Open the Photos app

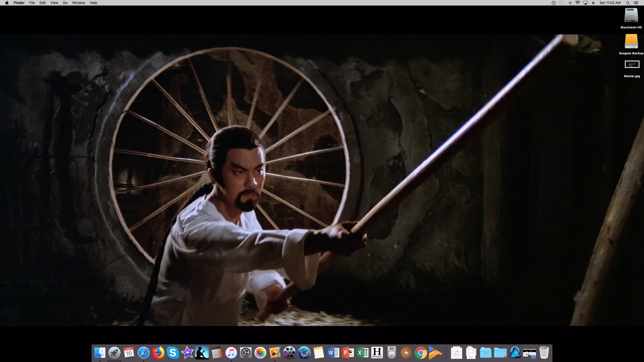point(260,353)
